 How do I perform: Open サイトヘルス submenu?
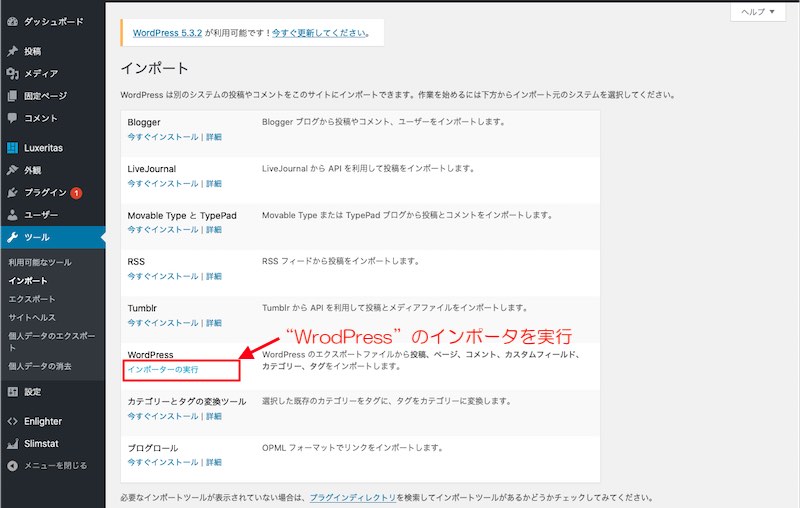pyautogui.click(x=32, y=317)
